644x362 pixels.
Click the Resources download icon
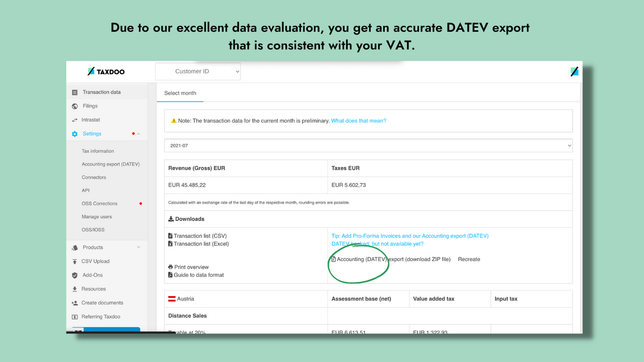point(75,289)
